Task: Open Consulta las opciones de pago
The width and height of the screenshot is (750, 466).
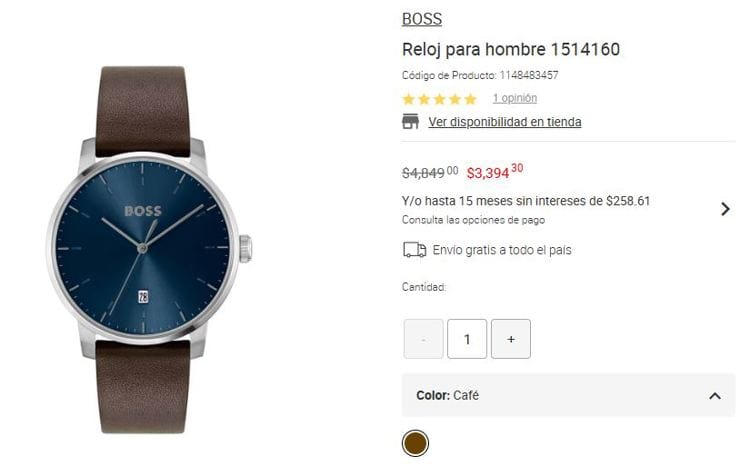Action: (x=473, y=220)
